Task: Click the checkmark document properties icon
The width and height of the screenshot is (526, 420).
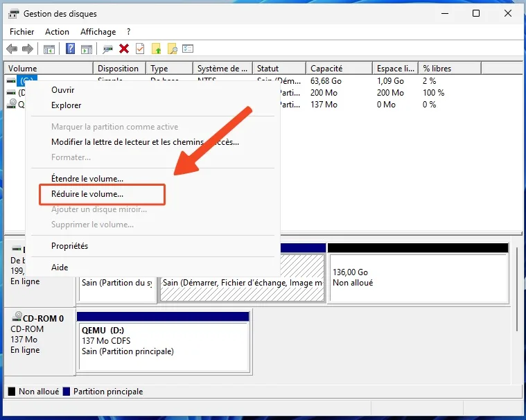Action: [x=140, y=49]
